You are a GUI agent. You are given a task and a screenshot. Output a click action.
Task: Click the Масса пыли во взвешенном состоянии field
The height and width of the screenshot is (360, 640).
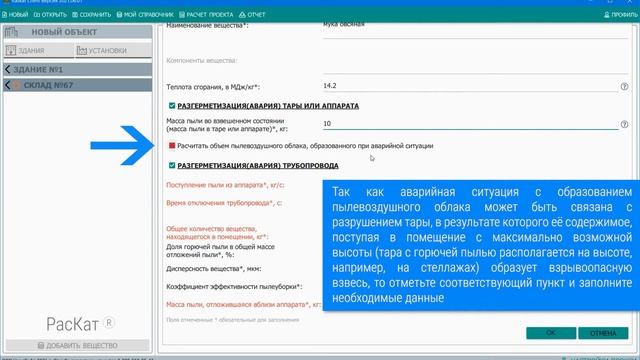(470, 124)
